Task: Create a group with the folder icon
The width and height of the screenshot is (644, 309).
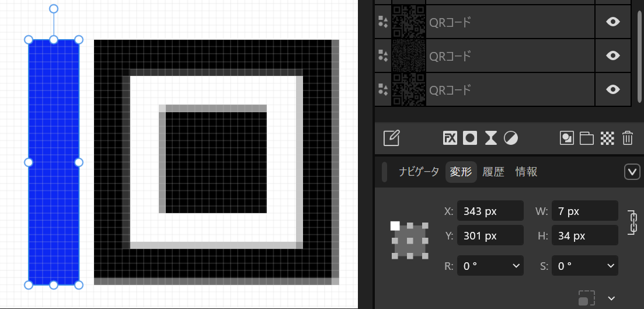Action: coord(587,138)
